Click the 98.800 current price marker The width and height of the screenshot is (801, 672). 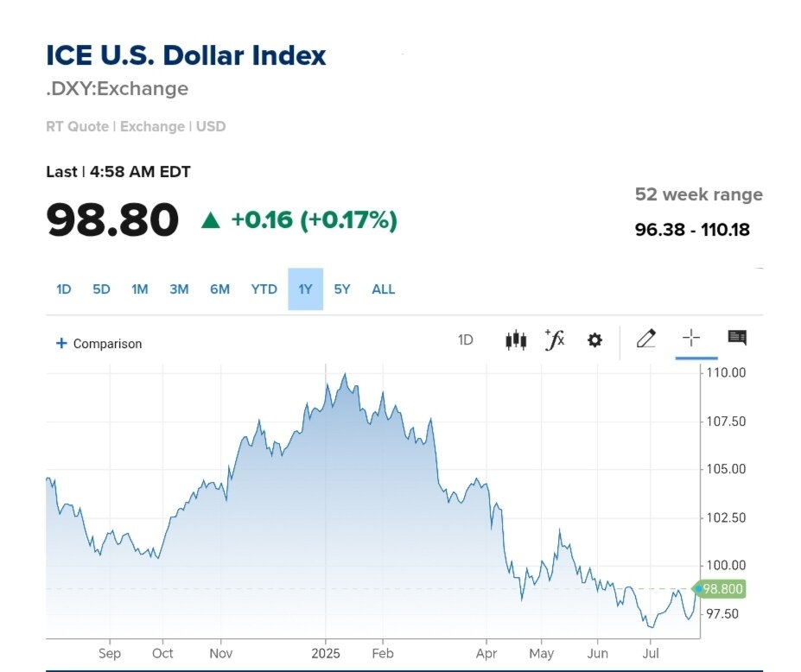click(x=722, y=589)
